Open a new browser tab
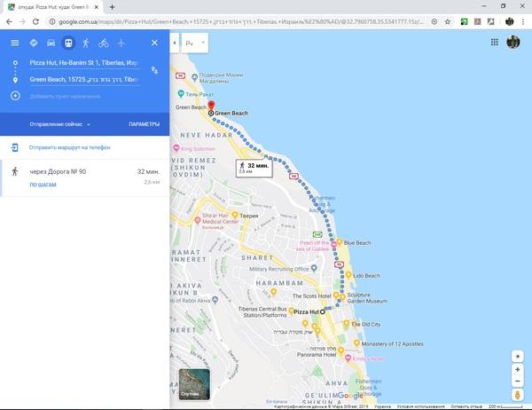Screen dimensions: 532x410 [112, 7]
